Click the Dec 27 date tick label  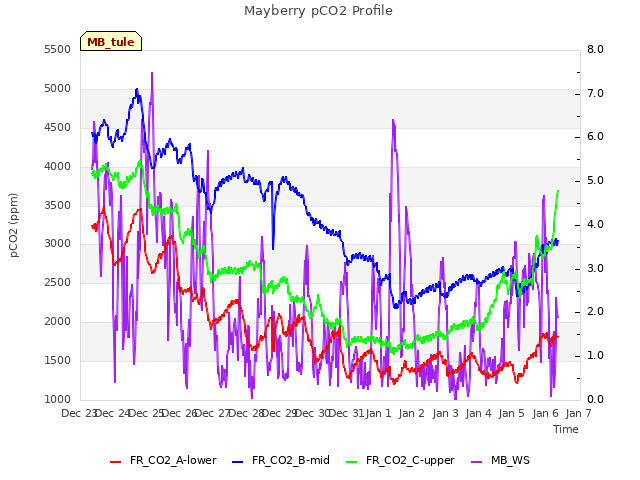click(213, 413)
